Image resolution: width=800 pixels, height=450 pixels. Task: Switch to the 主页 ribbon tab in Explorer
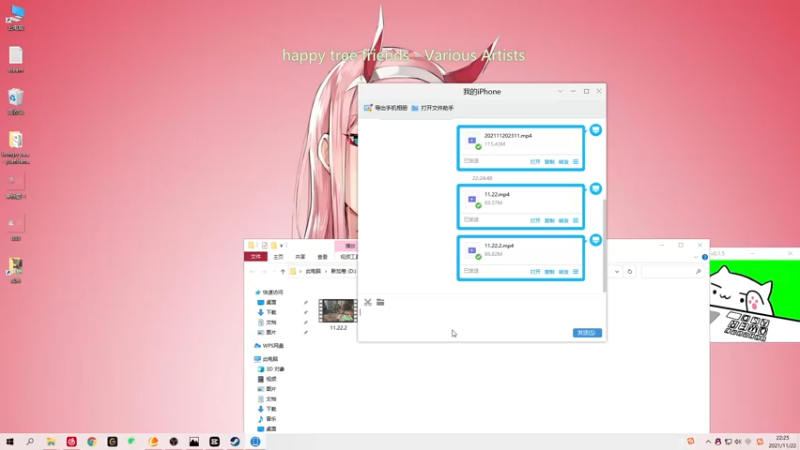(x=278, y=257)
